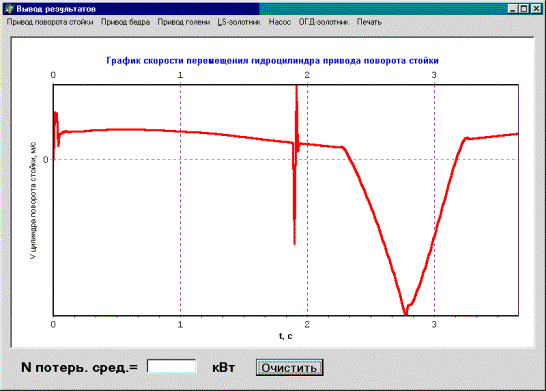The height and width of the screenshot is (391, 546).
Task: Click the application icon in title bar
Action: [9, 9]
